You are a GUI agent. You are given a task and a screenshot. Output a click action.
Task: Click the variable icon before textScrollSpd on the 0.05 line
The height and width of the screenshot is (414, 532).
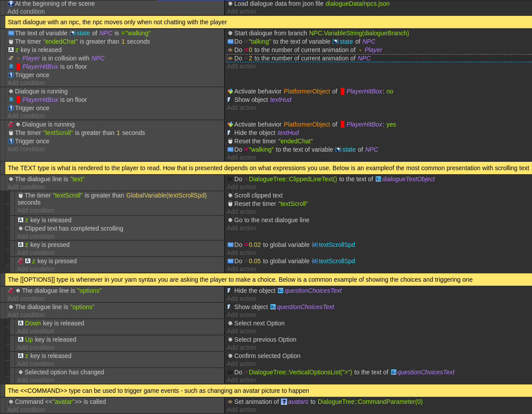tap(315, 261)
